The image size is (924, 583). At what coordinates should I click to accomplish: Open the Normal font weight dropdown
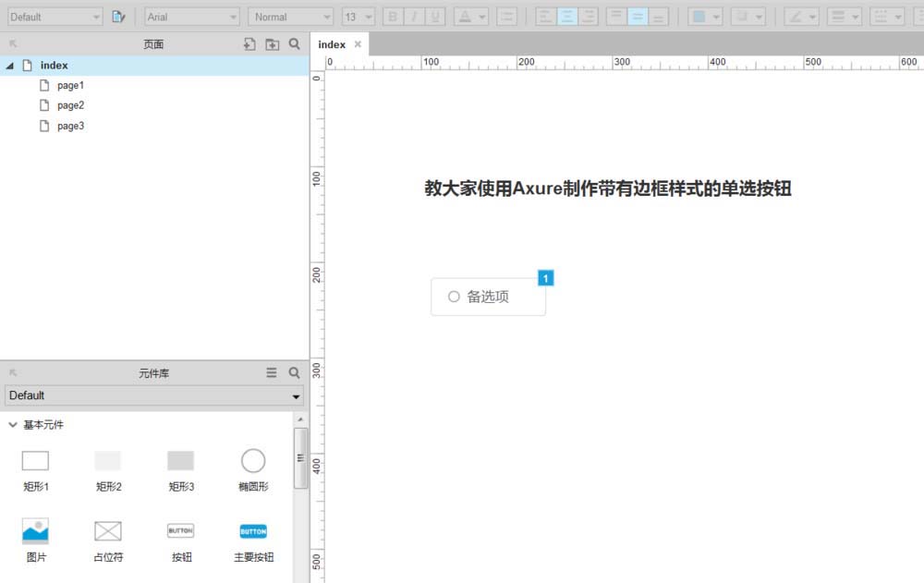tap(290, 18)
